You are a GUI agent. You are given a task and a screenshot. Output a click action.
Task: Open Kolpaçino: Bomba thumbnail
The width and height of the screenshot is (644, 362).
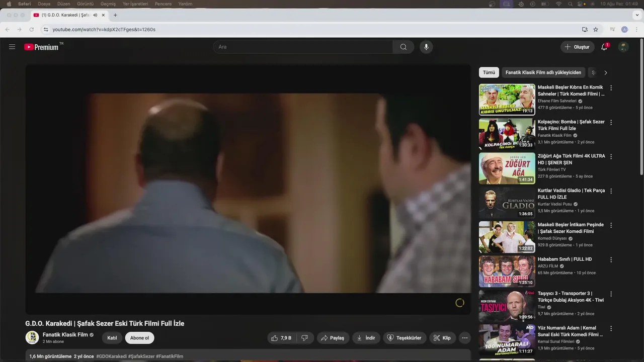pyautogui.click(x=507, y=134)
